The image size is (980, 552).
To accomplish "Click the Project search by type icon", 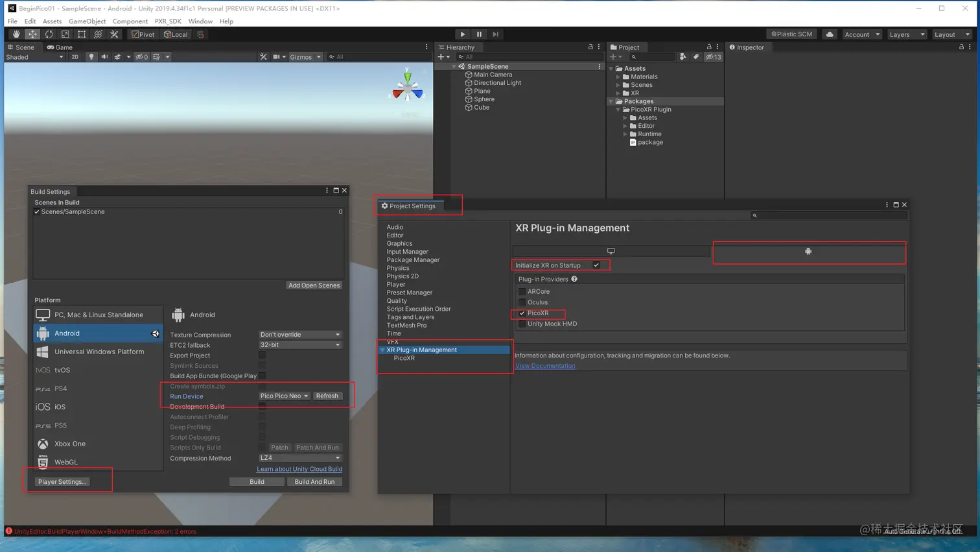I will tap(683, 57).
